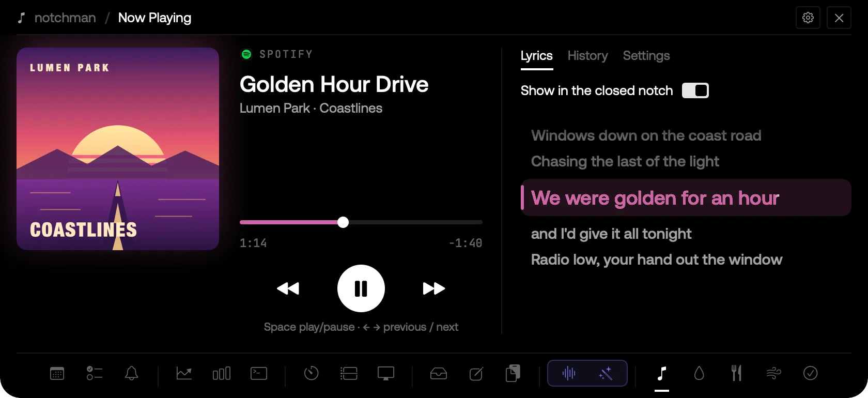Open the checklist icon in the bottom dock
This screenshot has width=868, height=398.
coord(95,373)
